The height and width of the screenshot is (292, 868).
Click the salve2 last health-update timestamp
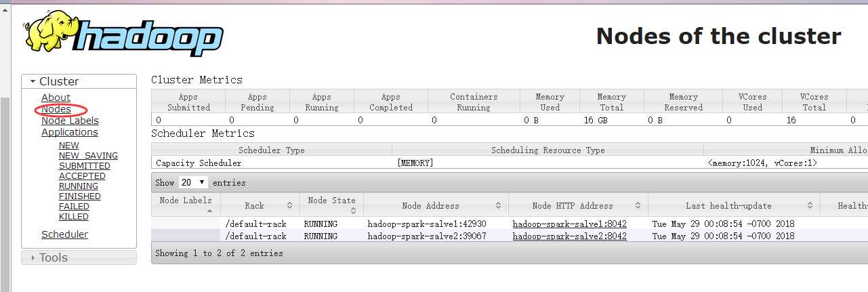click(x=723, y=236)
